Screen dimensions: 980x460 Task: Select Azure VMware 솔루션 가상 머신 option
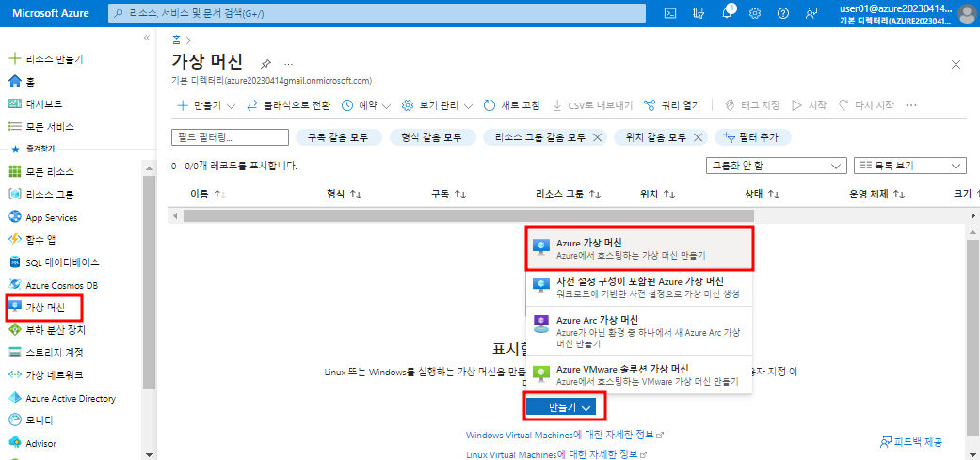[640, 373]
